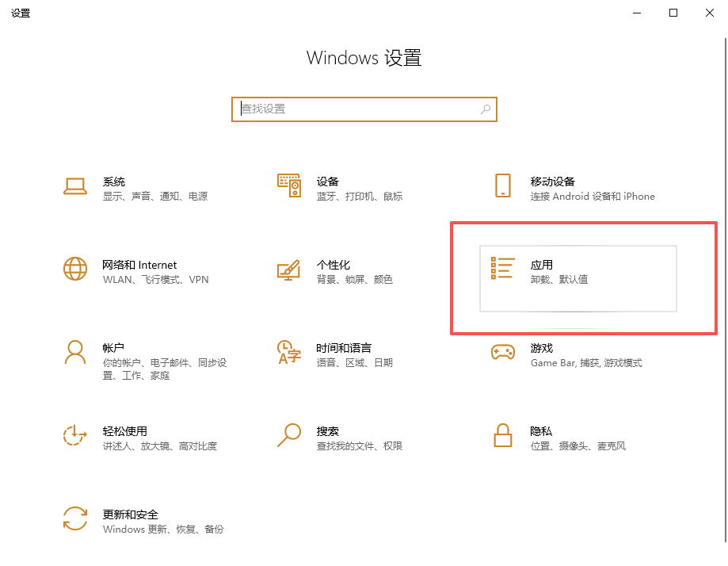Image resolution: width=728 pixels, height=566 pixels.
Task: Open the 网络和 Internet globe icon
Action: (x=74, y=269)
